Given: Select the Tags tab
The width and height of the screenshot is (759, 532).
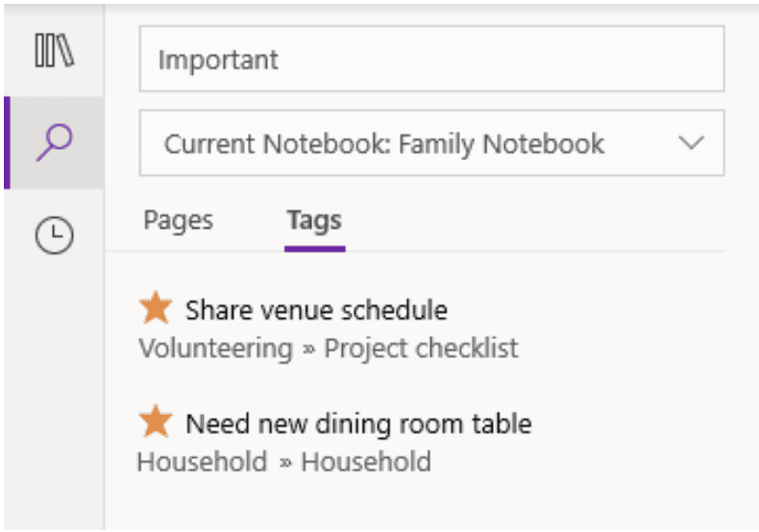Looking at the screenshot, I should tap(314, 221).
